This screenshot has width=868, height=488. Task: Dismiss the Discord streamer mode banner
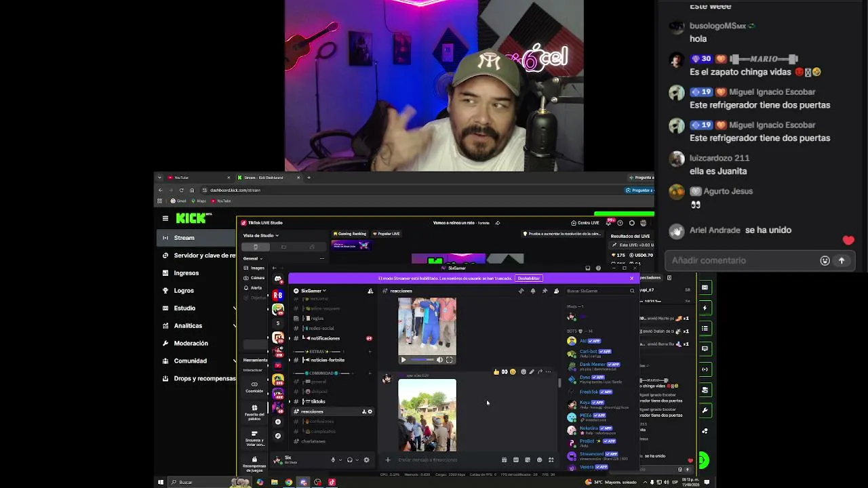click(631, 279)
